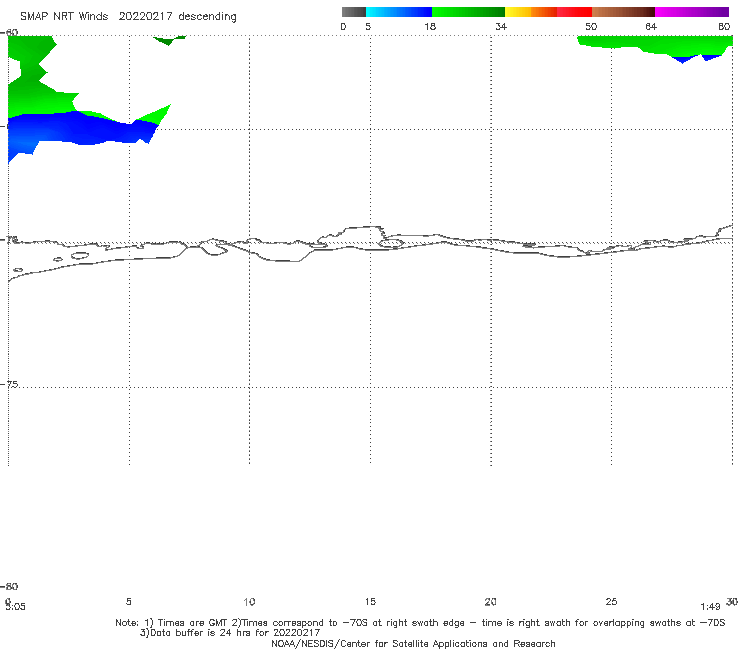The image size is (740, 650).
Task: Click the swath time label '3:05'
Action: coord(16,607)
